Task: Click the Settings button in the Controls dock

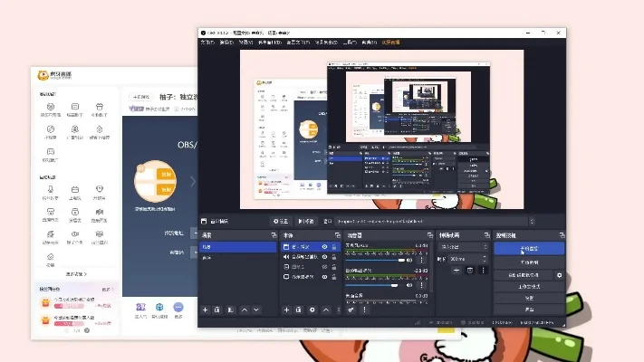Action: tap(529, 298)
